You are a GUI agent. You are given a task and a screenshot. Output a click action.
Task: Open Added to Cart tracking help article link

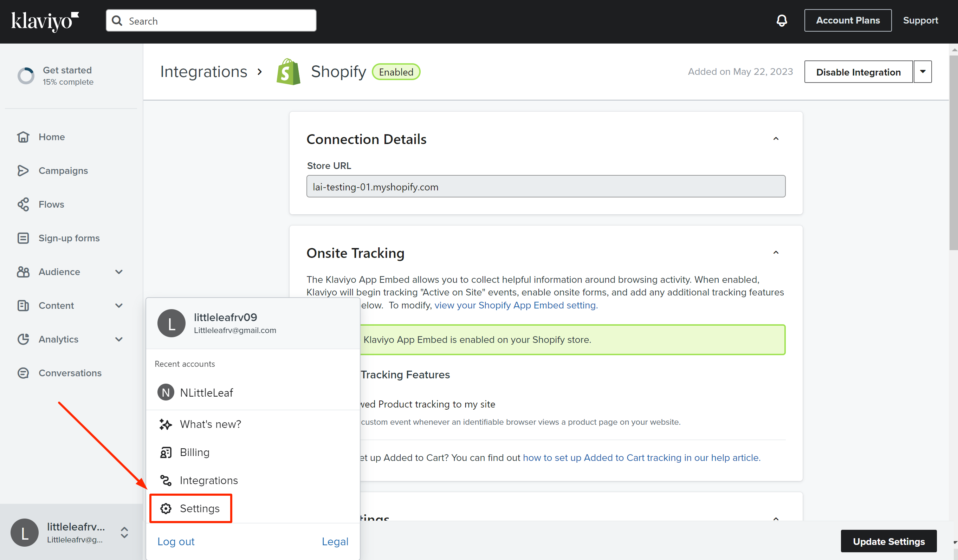[642, 458]
